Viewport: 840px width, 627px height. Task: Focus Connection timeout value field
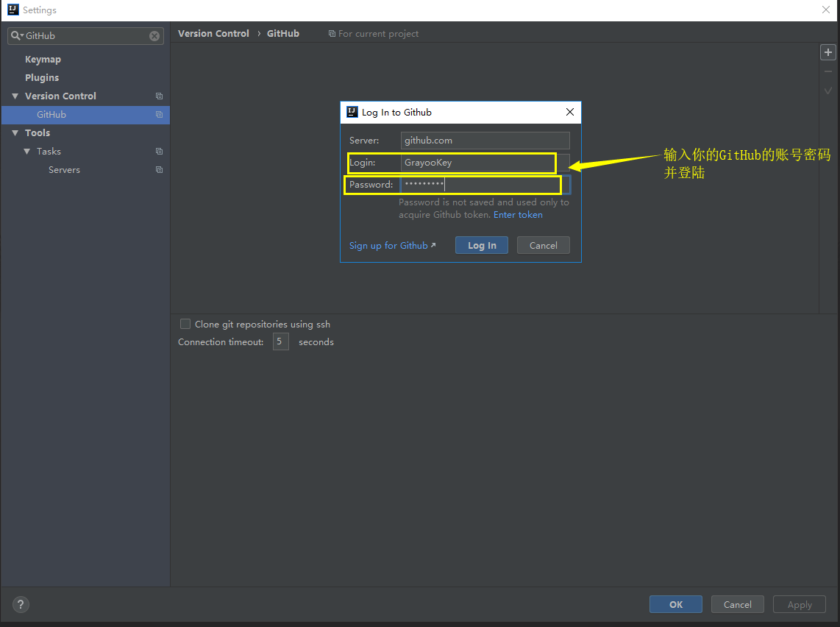[281, 341]
